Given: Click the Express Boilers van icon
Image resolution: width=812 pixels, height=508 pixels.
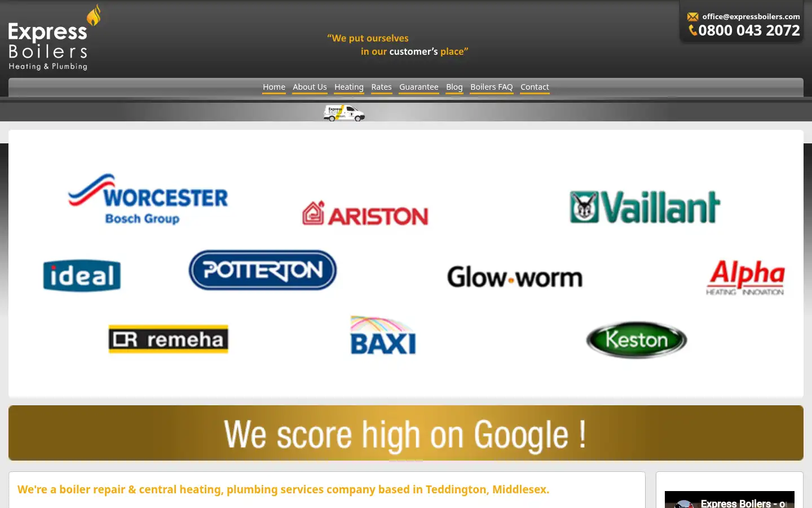Looking at the screenshot, I should tap(344, 113).
